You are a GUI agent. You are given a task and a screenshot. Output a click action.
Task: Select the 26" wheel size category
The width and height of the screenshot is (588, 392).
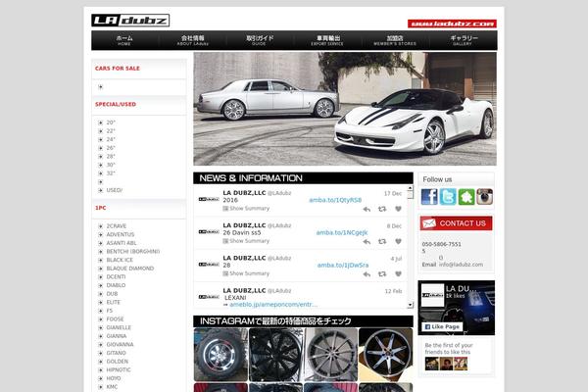111,148
